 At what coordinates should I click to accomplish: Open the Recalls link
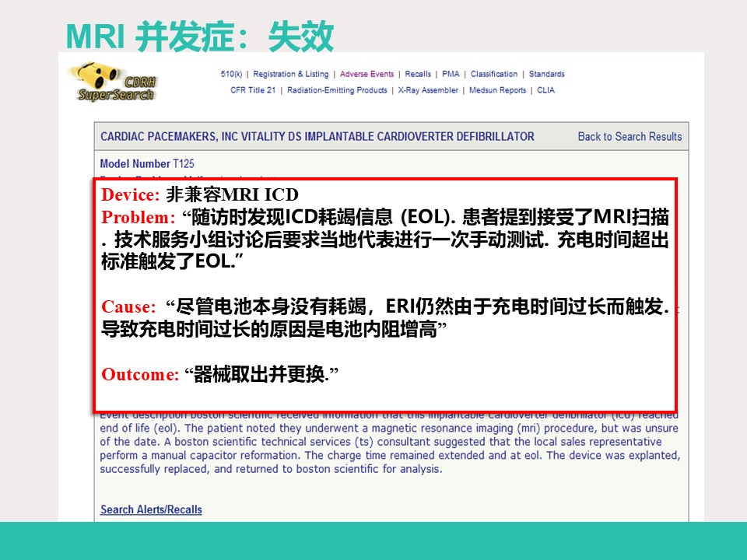(x=418, y=74)
